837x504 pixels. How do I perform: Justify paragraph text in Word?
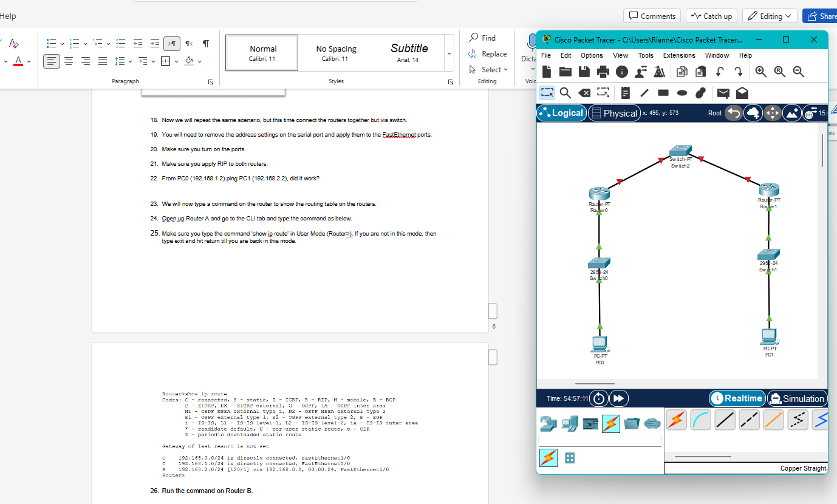[x=103, y=61]
